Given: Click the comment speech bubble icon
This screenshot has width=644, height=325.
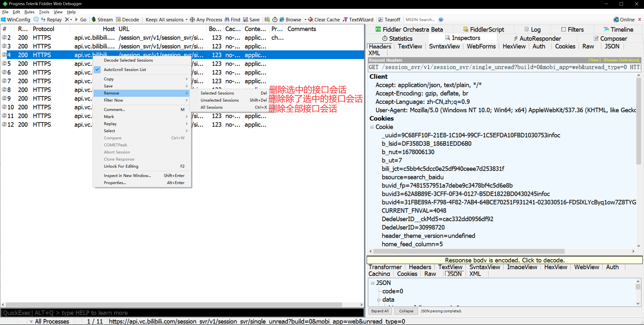Looking at the screenshot, I should 36,20.
